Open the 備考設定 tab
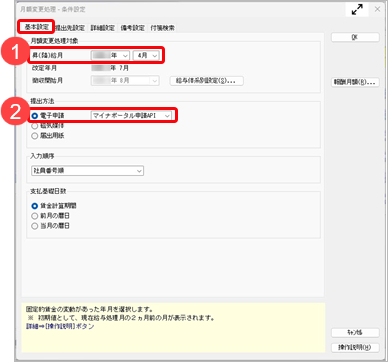 [x=133, y=28]
